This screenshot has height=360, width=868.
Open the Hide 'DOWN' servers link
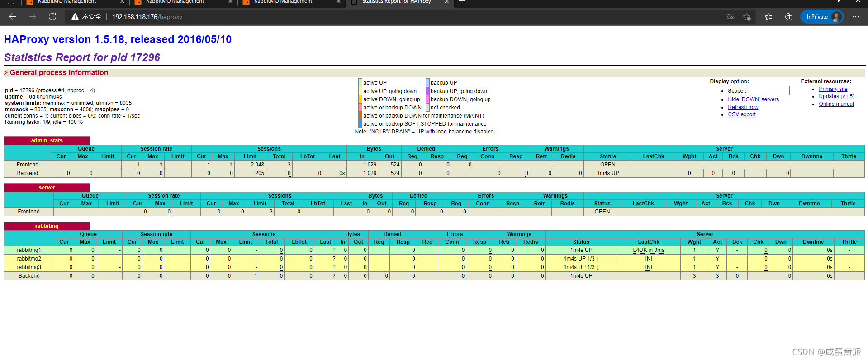coord(753,99)
